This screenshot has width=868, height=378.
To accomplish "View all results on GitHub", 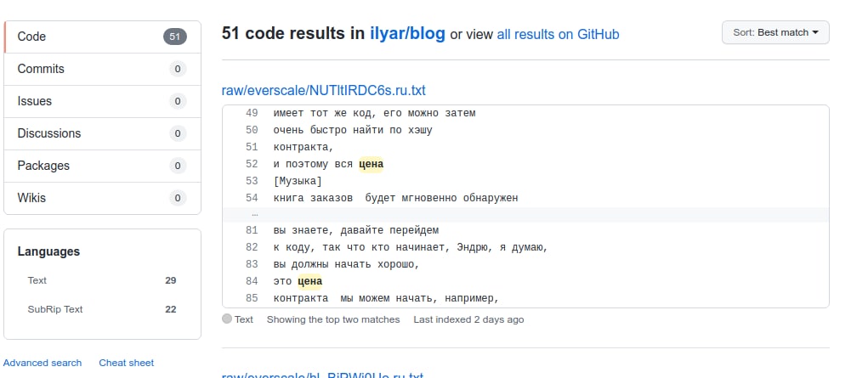I will (558, 35).
